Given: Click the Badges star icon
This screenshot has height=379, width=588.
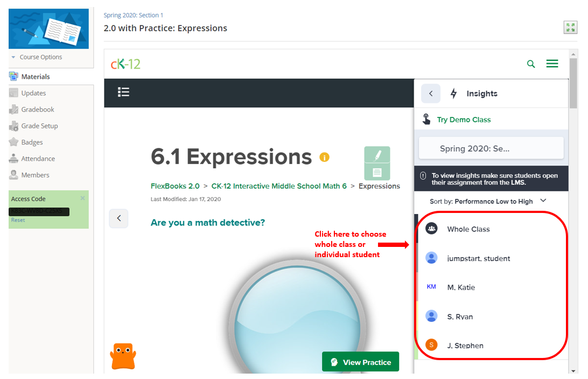Looking at the screenshot, I should [x=13, y=142].
